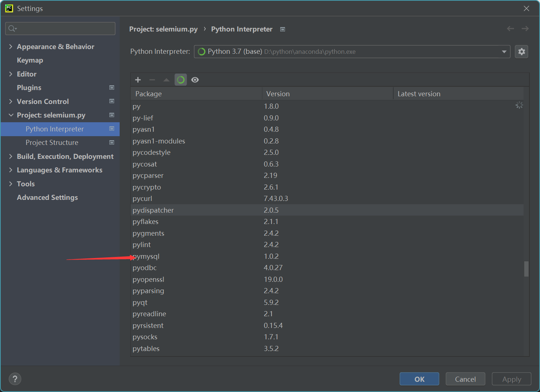
Task: Click project icon next to Version Control
Action: (112, 101)
